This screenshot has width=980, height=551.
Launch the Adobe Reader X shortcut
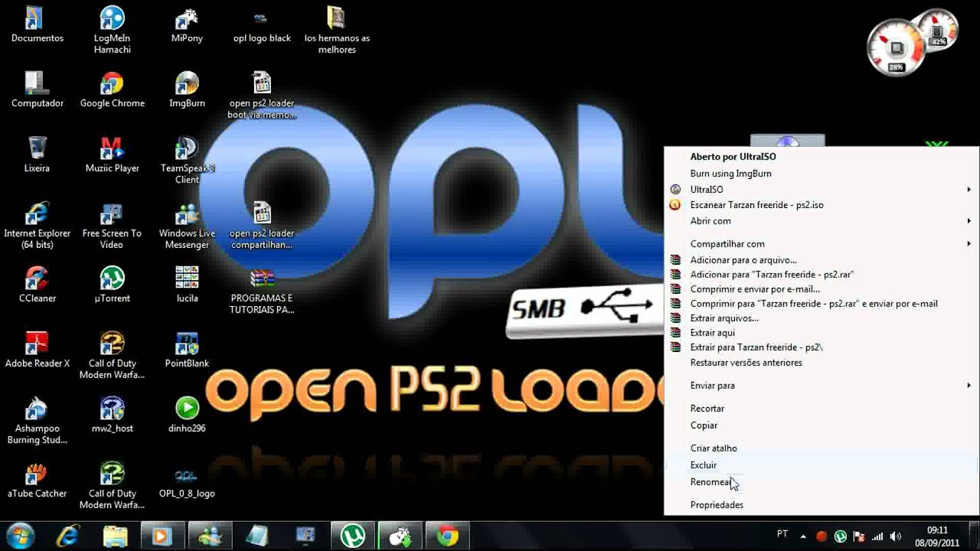pyautogui.click(x=37, y=350)
